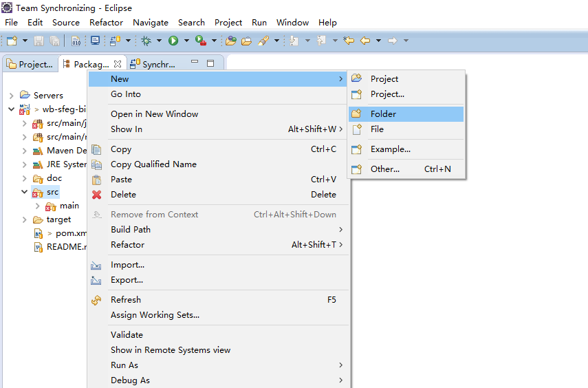Minimize the Package Explorer view panel
588x388 pixels.
(x=195, y=63)
